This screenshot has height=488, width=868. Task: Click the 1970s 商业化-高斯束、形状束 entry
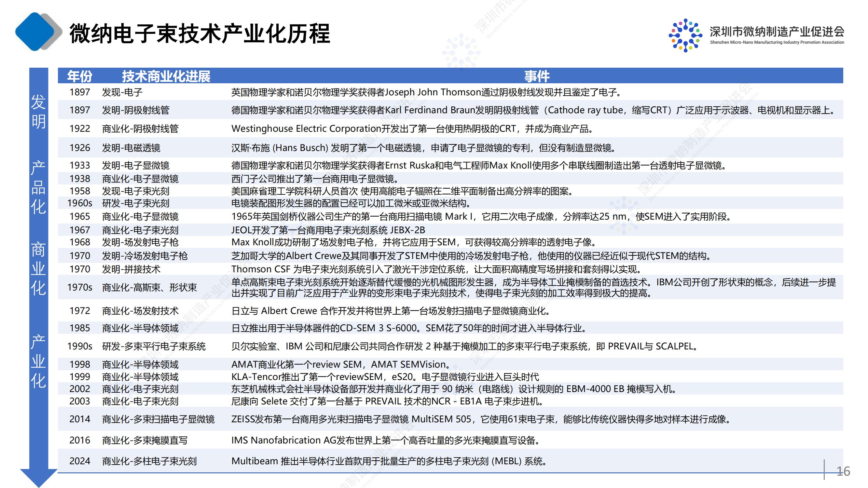[x=149, y=287]
